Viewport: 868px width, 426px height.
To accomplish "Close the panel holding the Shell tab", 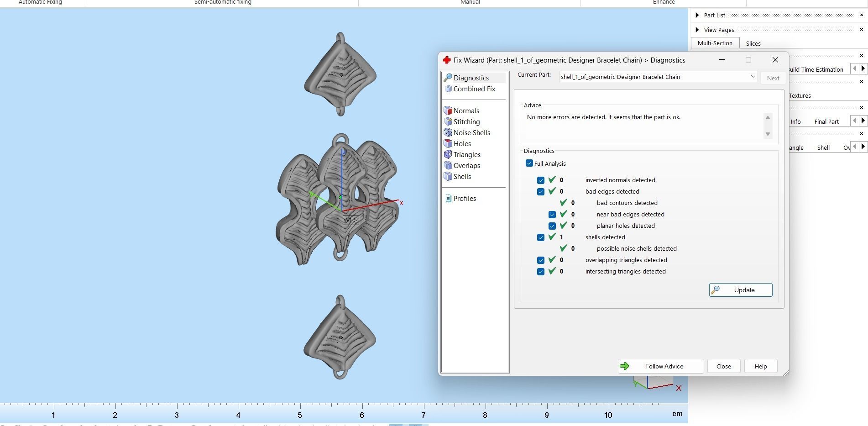I will click(x=862, y=134).
